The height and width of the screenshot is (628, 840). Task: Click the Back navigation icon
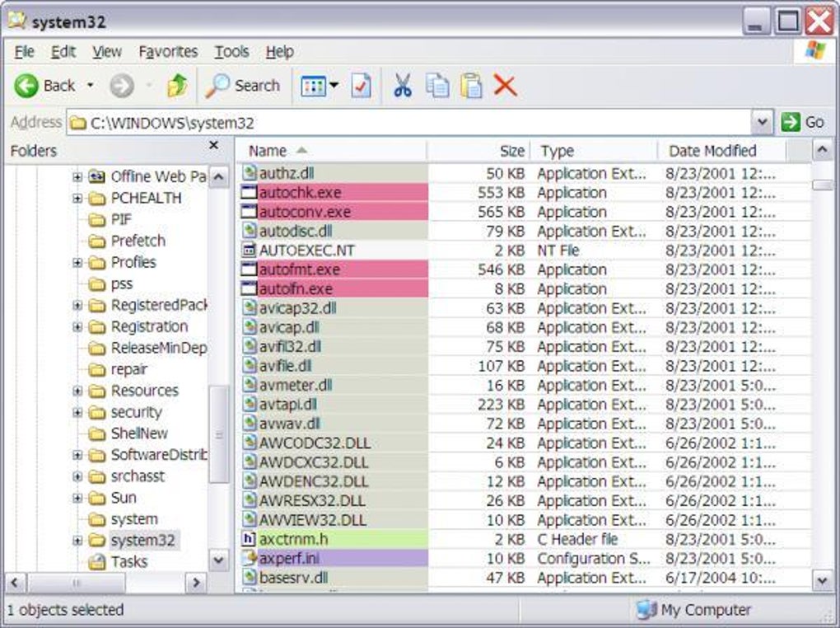click(x=25, y=85)
